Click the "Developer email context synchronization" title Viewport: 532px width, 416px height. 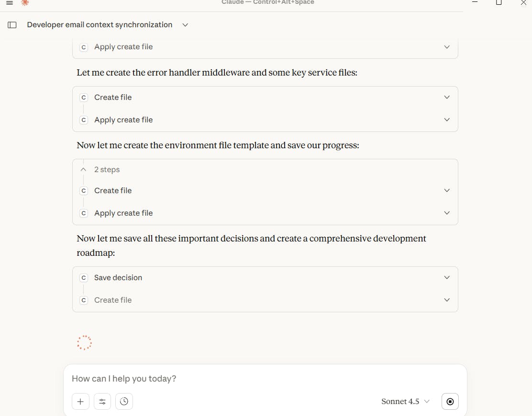pyautogui.click(x=100, y=25)
